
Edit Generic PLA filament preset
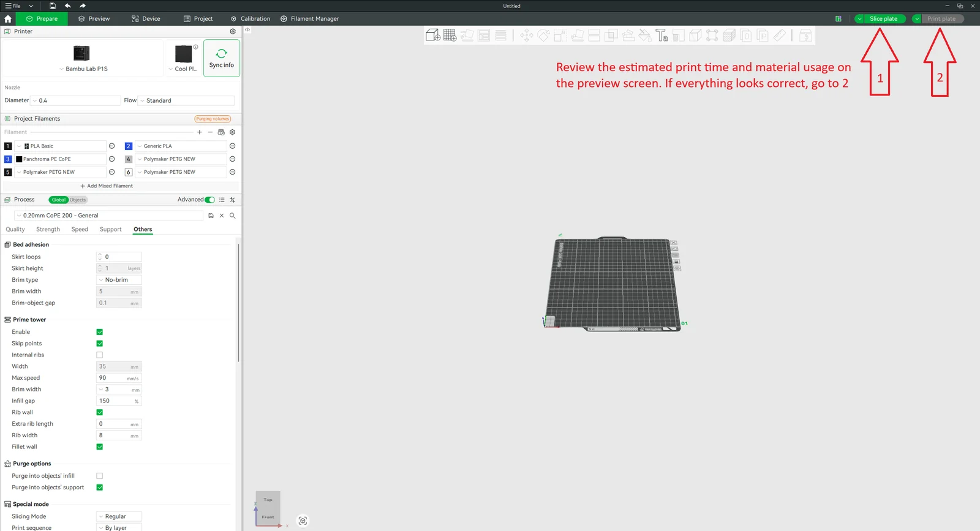(232, 146)
